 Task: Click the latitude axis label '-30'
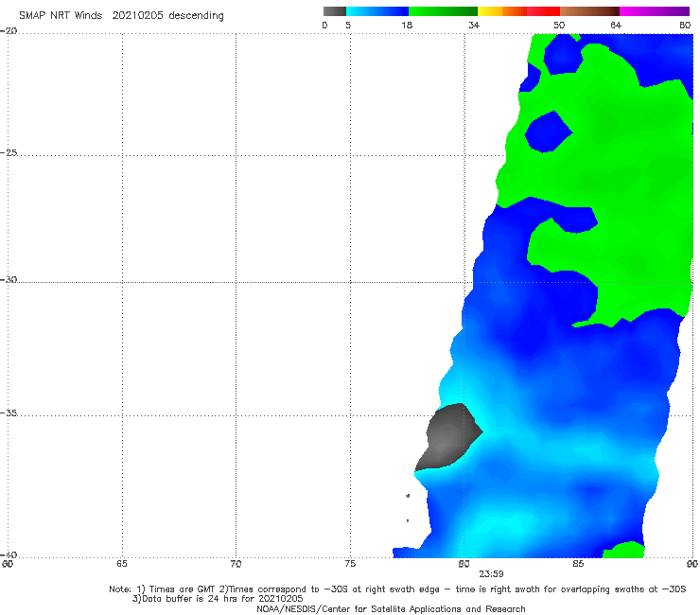coord(9,279)
